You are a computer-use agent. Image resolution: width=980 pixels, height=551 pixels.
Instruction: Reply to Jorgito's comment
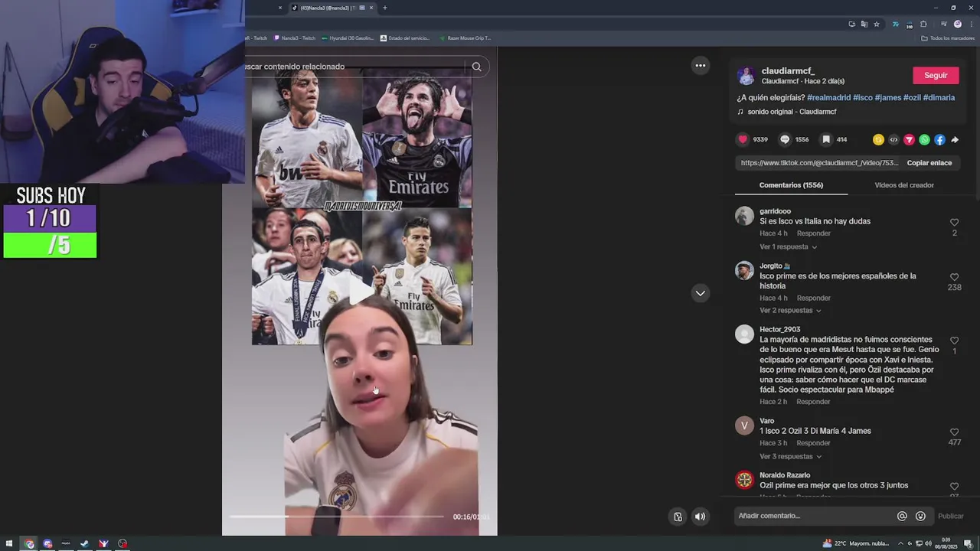813,298
